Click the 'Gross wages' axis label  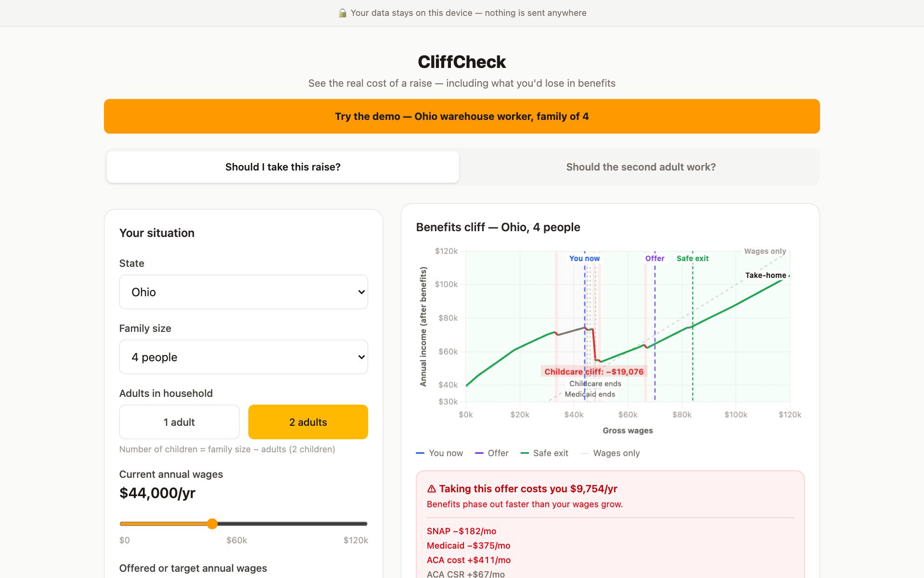pos(628,431)
